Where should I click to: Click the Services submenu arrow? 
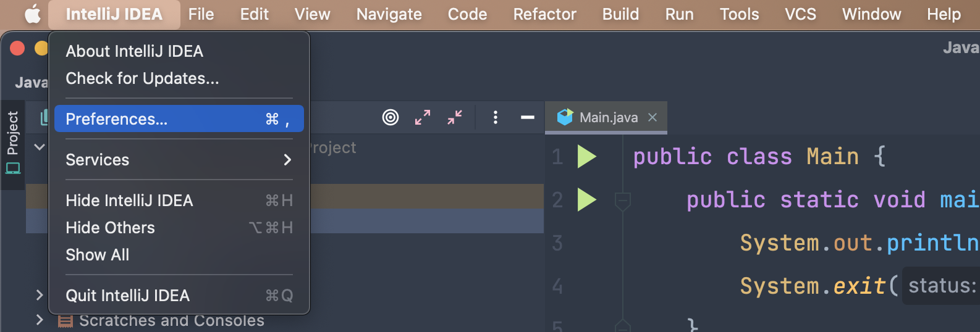(x=287, y=160)
